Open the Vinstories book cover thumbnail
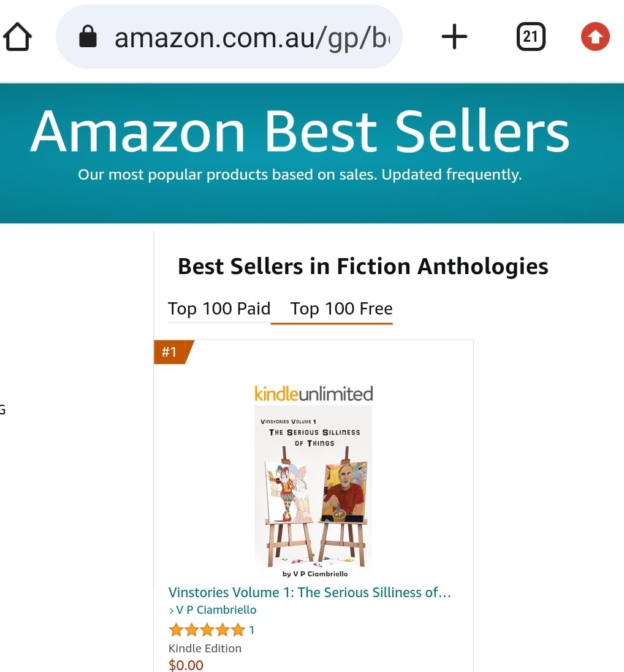This screenshot has height=672, width=624. click(x=313, y=489)
